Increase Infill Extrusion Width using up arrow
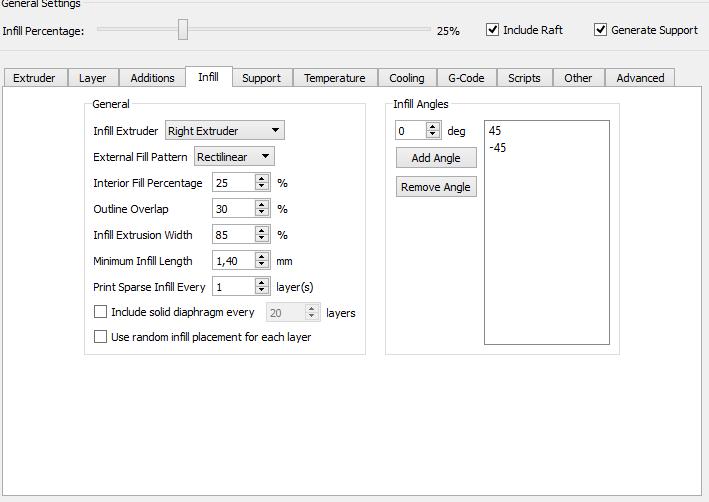This screenshot has height=502, width=709. point(262,231)
